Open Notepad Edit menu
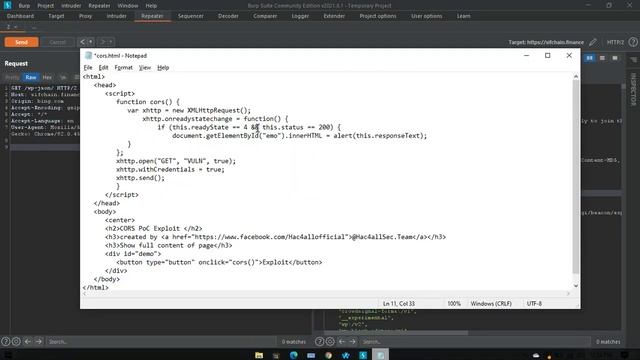Screen dimensions: 640x360 [x=103, y=68]
